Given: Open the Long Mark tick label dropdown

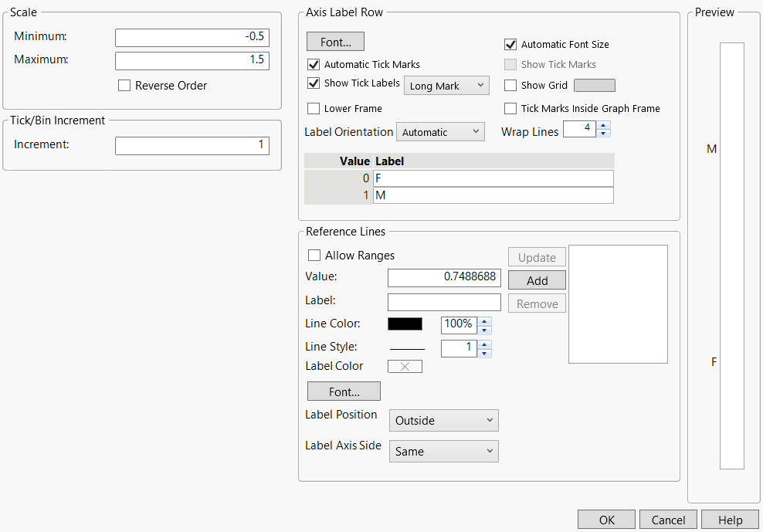Looking at the screenshot, I should (x=446, y=85).
